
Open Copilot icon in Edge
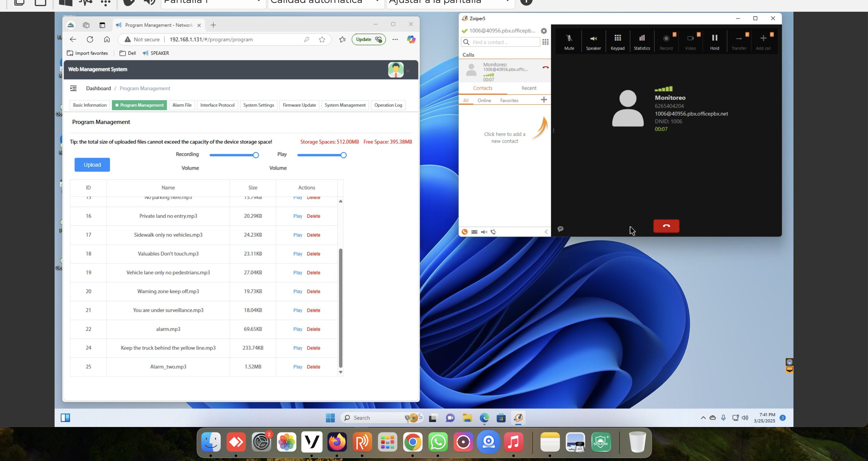[x=411, y=39]
